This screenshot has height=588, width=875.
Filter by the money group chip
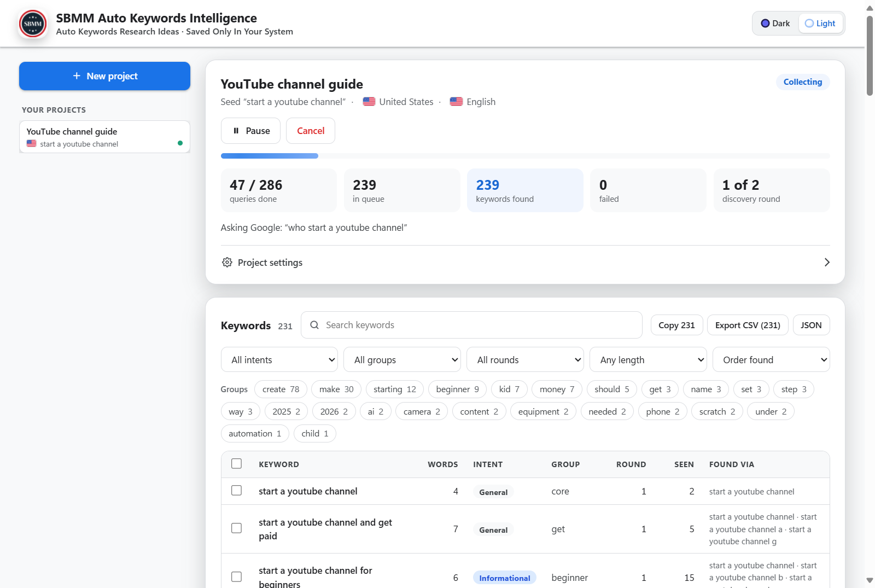click(557, 389)
